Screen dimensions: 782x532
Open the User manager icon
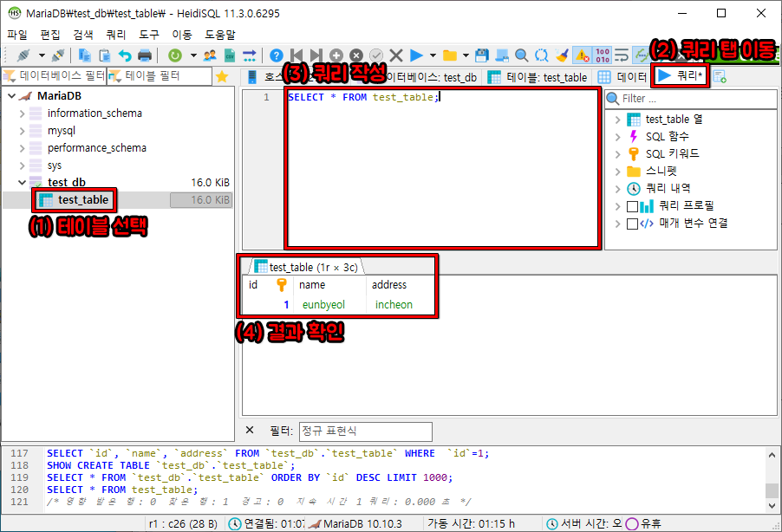pos(210,55)
